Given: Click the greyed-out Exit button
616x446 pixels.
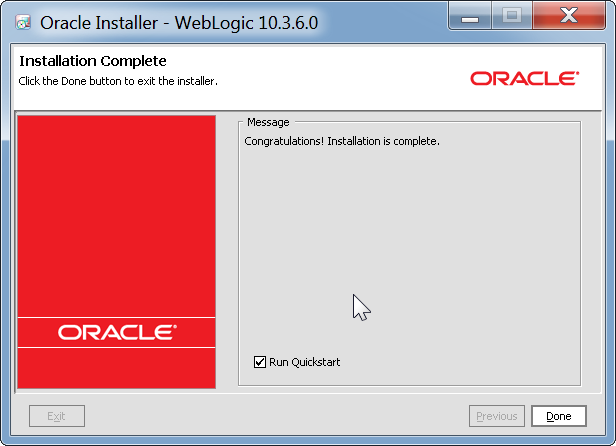Looking at the screenshot, I should coord(57,416).
